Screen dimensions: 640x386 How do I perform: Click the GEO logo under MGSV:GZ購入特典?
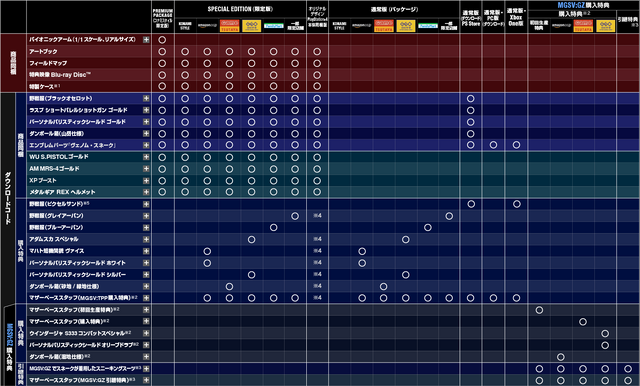pos(605,25)
